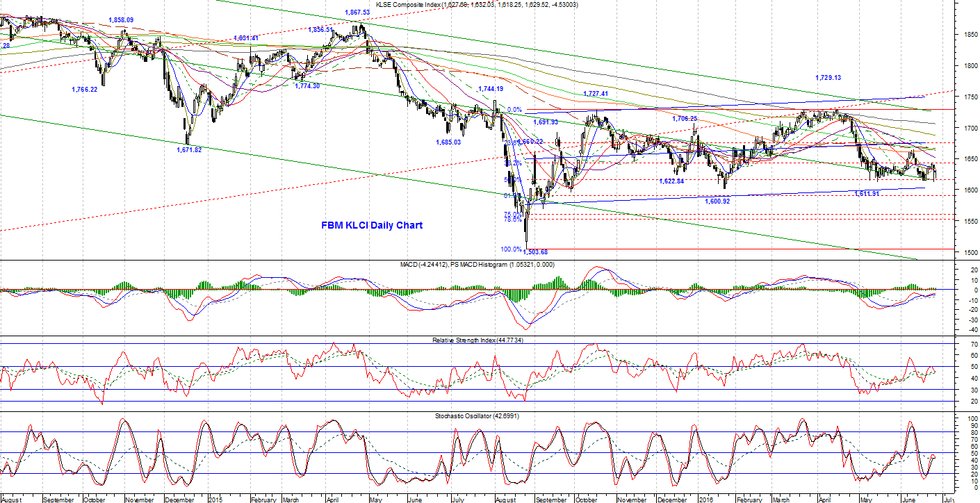This screenshot has height=503, width=980.
Task: Select the '1,867.53' peak price label
Action: 357,13
